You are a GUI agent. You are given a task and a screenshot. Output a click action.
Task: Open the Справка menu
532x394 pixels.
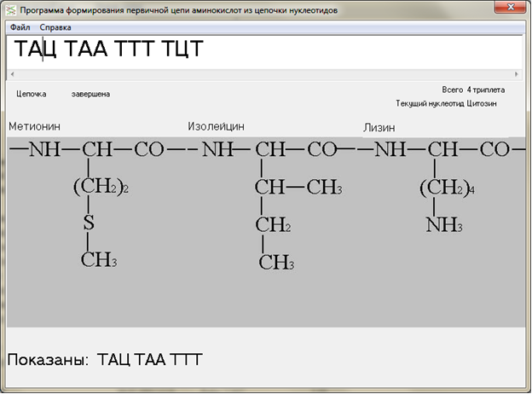pos(55,27)
